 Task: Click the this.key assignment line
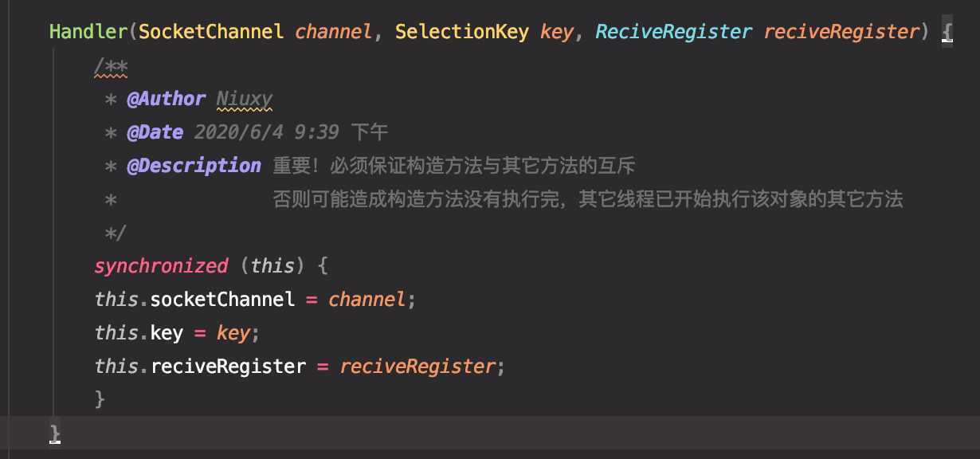tap(178, 333)
